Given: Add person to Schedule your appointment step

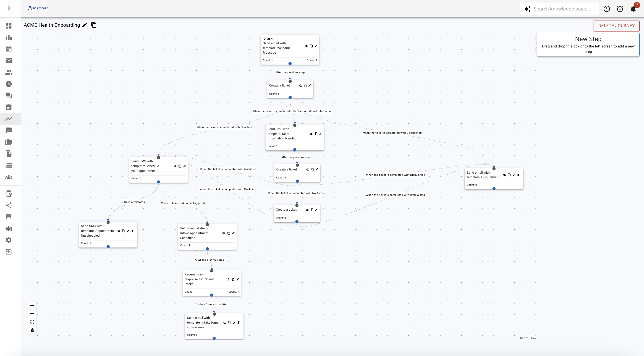Looking at the screenshot, I should (x=175, y=166).
